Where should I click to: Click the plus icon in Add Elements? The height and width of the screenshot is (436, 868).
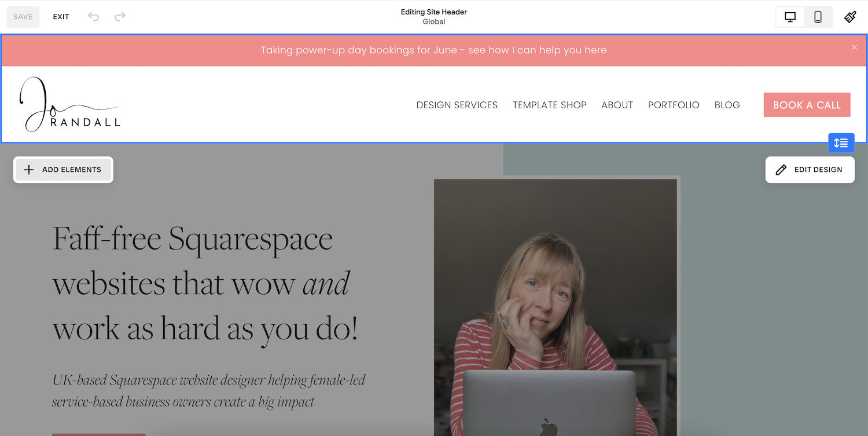[x=28, y=169]
